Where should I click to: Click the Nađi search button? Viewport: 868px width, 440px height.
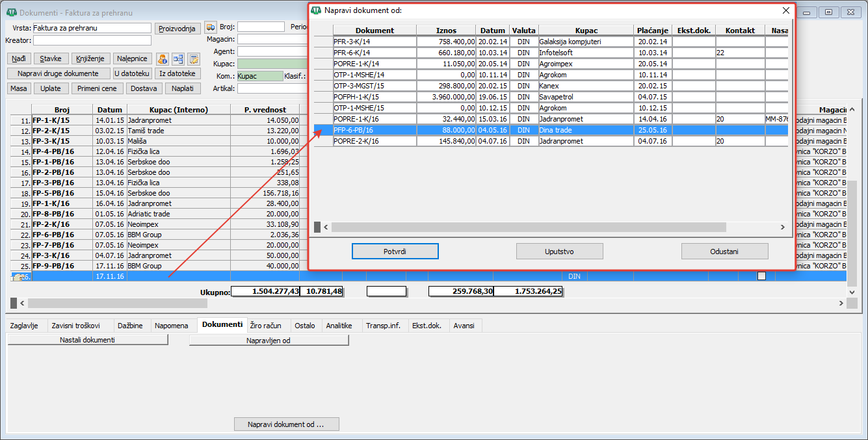[x=18, y=59]
